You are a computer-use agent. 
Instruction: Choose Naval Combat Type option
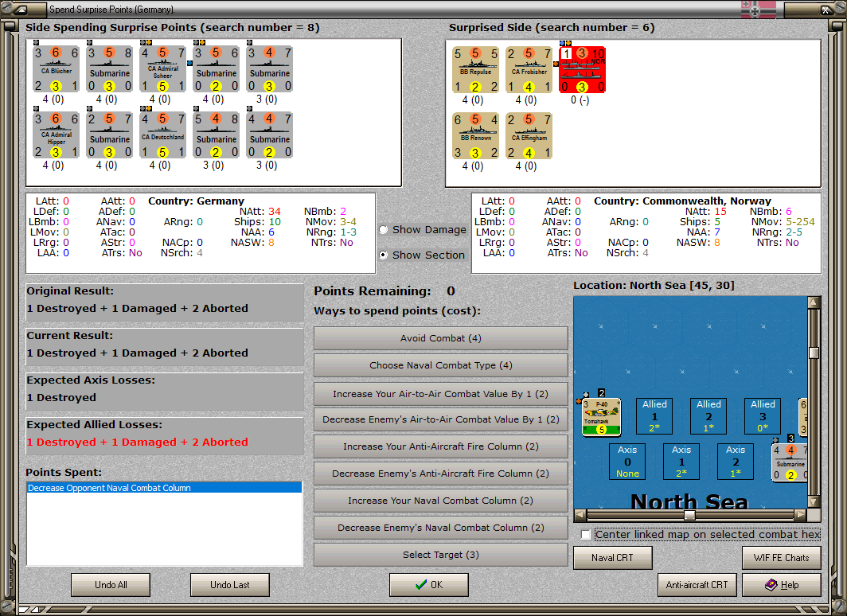click(x=441, y=365)
